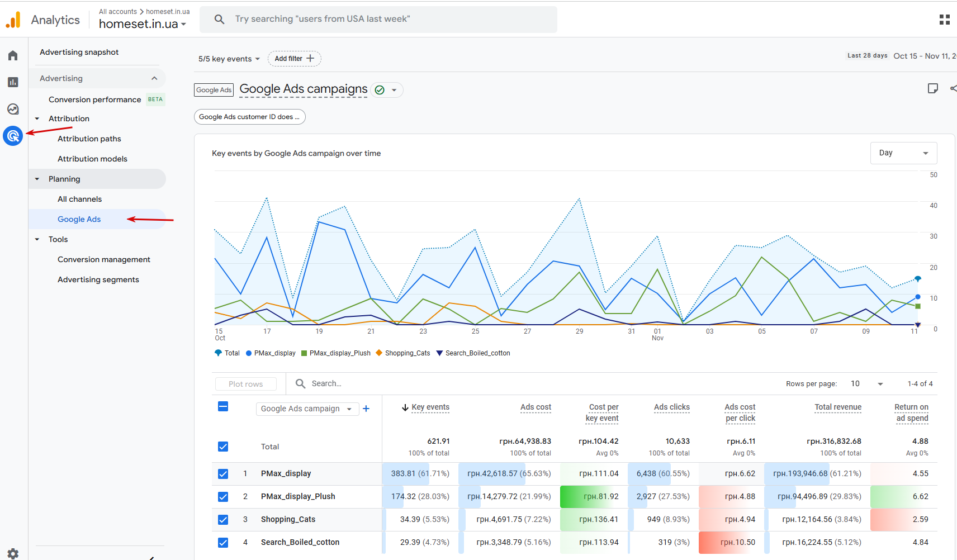Click the Add filter button
The width and height of the screenshot is (957, 560).
pyautogui.click(x=294, y=58)
